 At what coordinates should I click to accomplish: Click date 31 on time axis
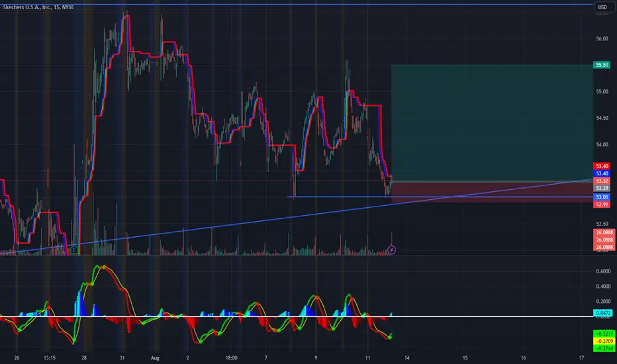122,358
